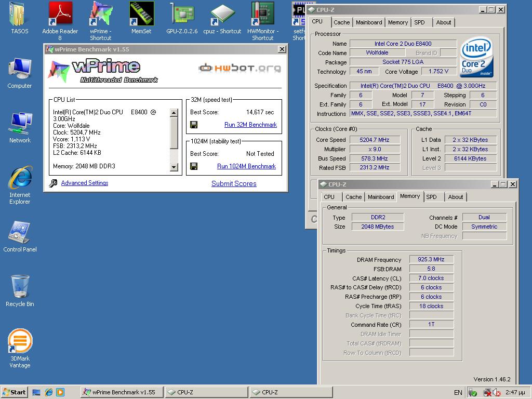Click the 14,617 sec best score text
This screenshot has height=399, width=532.
pos(260,112)
